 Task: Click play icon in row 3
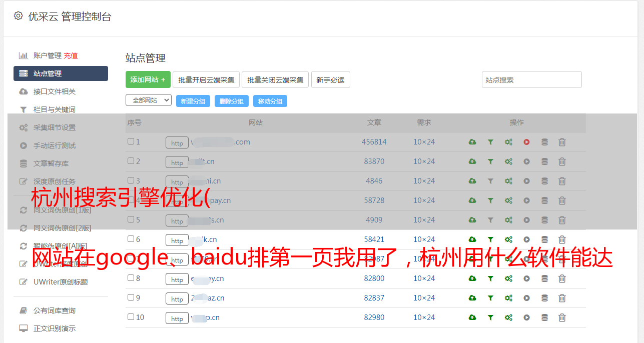click(526, 181)
